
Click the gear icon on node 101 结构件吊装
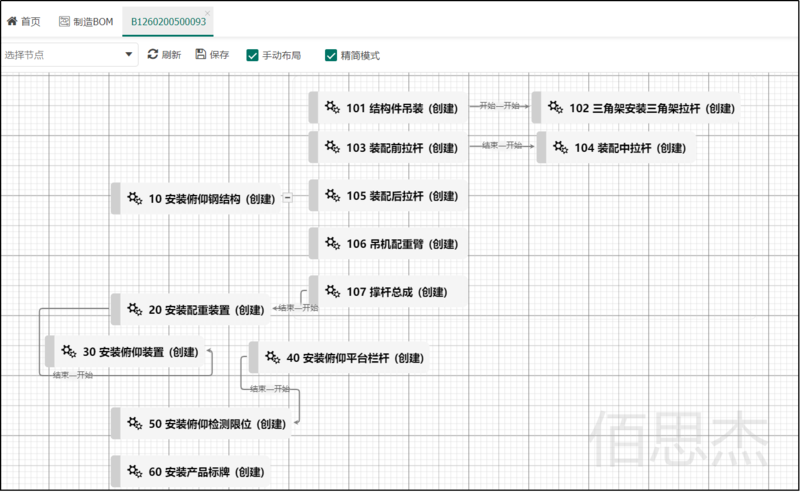tap(332, 107)
